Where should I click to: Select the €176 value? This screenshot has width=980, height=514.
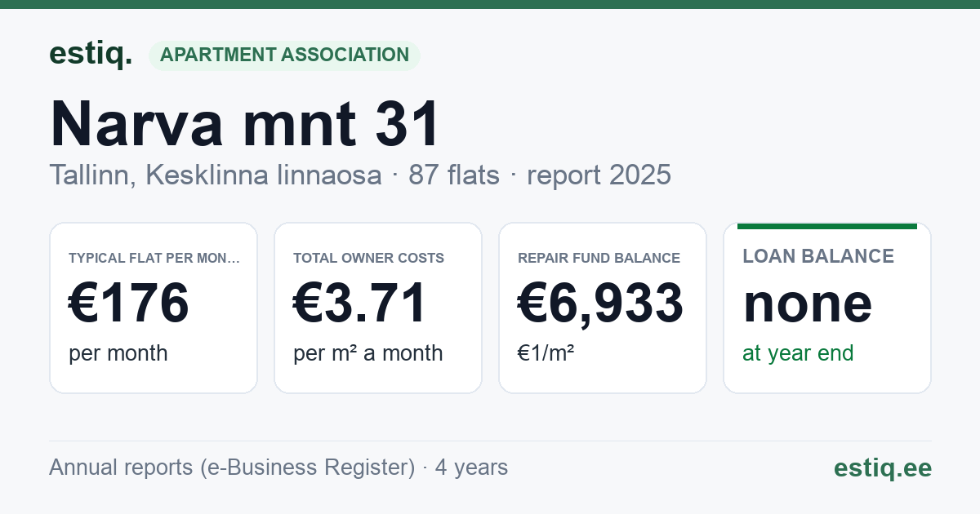tap(129, 303)
